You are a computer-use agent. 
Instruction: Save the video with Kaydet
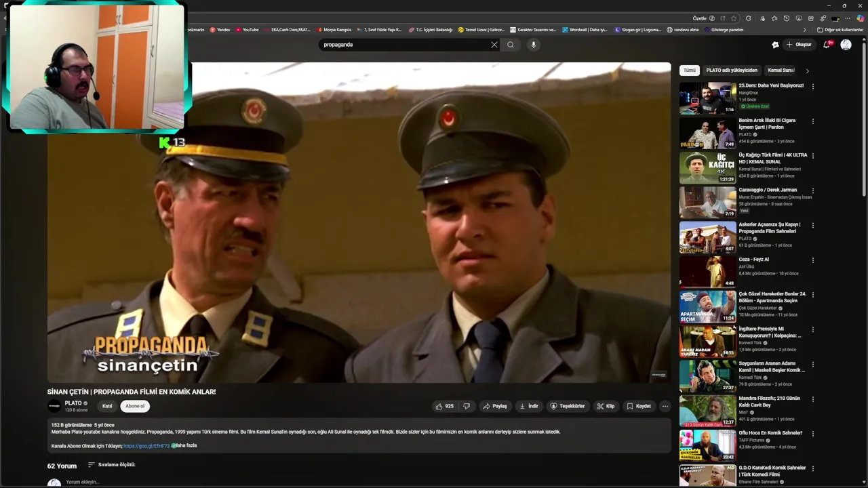(x=639, y=406)
